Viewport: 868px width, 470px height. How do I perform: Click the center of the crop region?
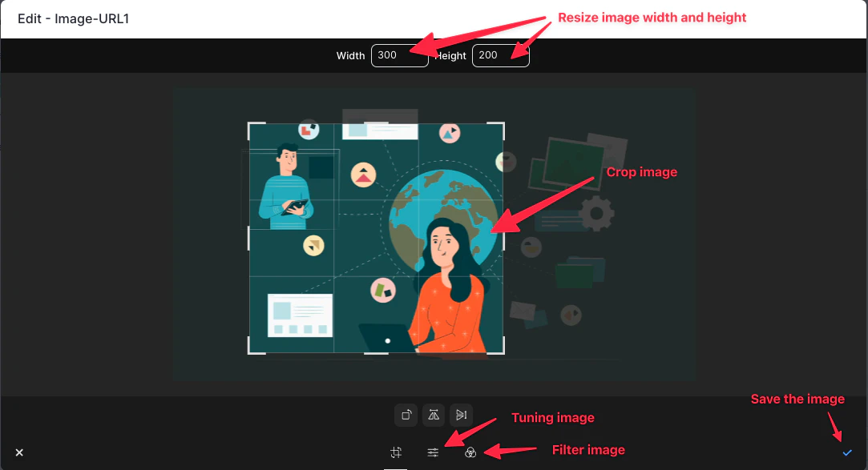pos(375,237)
